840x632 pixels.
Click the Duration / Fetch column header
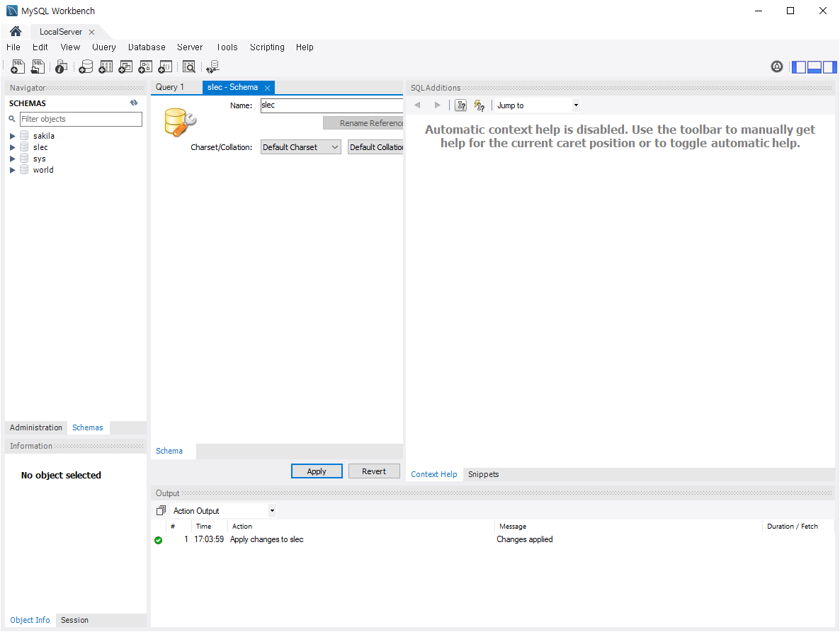[x=793, y=527]
